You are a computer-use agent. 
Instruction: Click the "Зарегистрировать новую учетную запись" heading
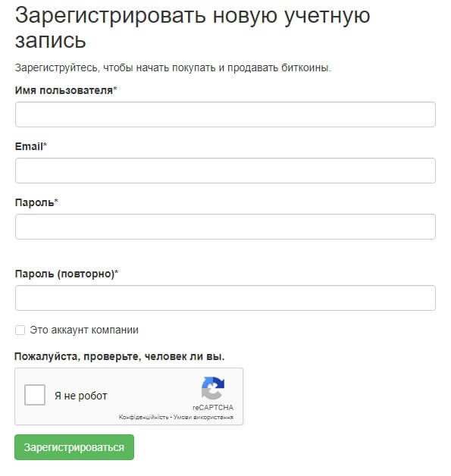coord(193,27)
